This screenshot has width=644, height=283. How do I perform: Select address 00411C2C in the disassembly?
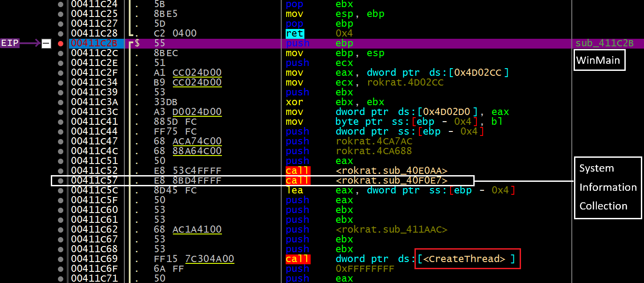pyautogui.click(x=94, y=53)
